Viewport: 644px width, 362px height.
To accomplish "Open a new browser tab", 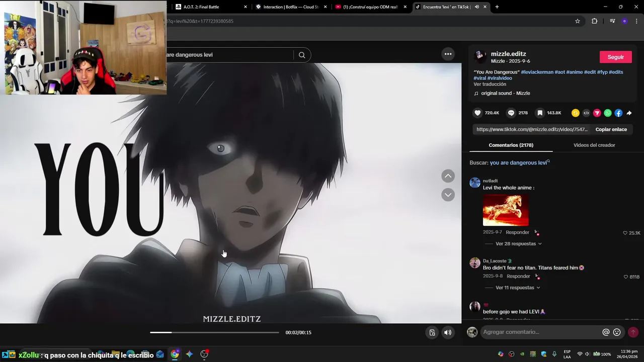I will click(x=497, y=7).
